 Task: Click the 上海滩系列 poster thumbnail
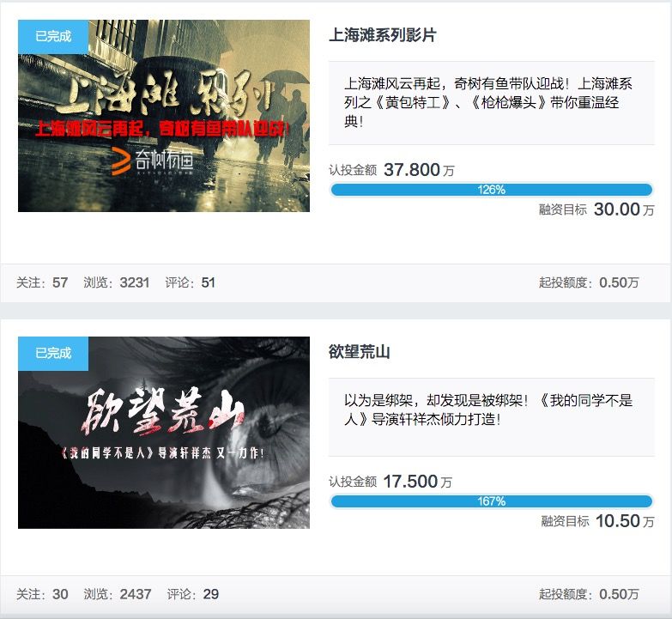point(164,116)
